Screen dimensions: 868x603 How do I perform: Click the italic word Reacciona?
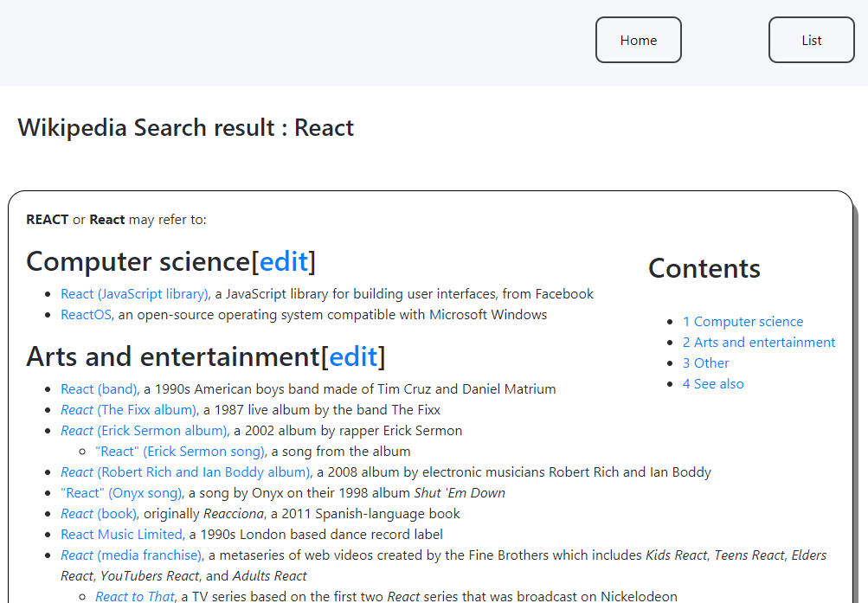(234, 513)
